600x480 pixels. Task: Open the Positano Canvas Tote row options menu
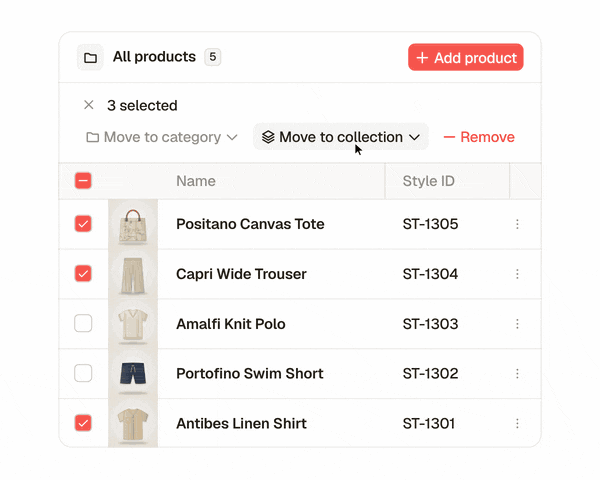click(x=517, y=224)
